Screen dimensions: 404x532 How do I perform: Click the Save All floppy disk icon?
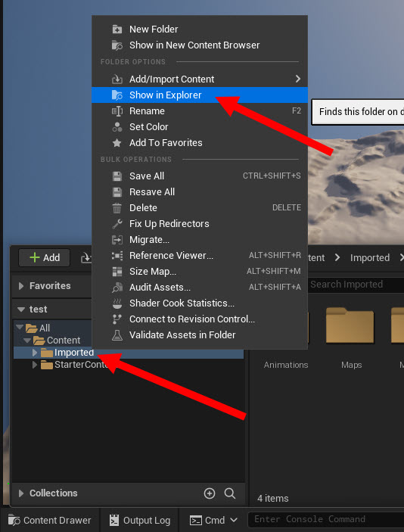click(117, 176)
